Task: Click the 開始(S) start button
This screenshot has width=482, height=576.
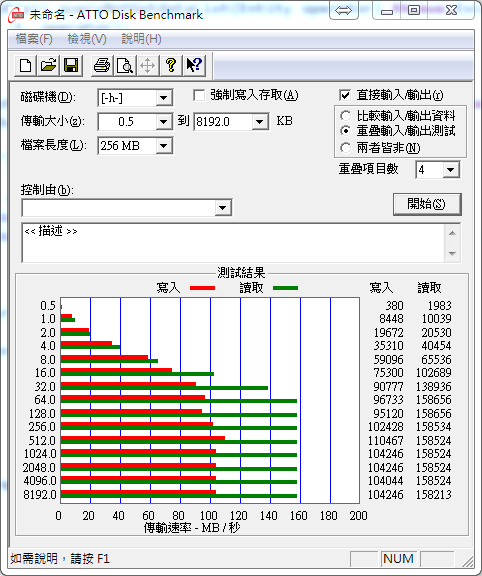Action: 427,204
